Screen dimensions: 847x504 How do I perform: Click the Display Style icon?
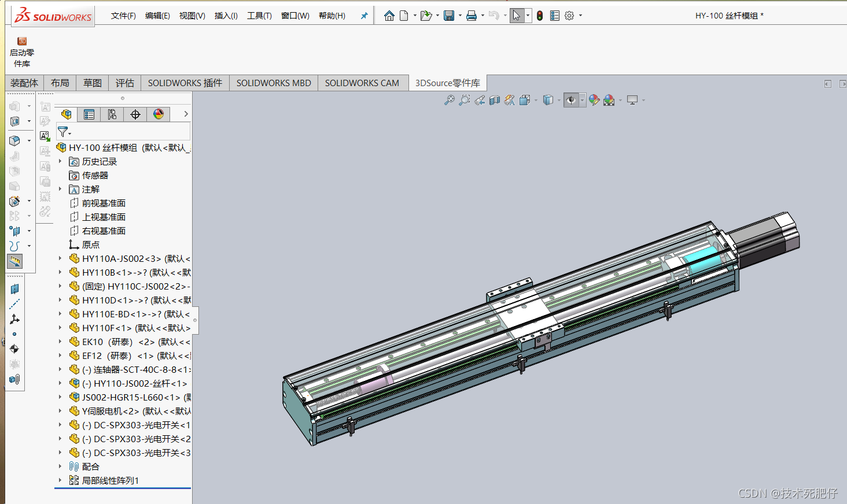pyautogui.click(x=548, y=100)
